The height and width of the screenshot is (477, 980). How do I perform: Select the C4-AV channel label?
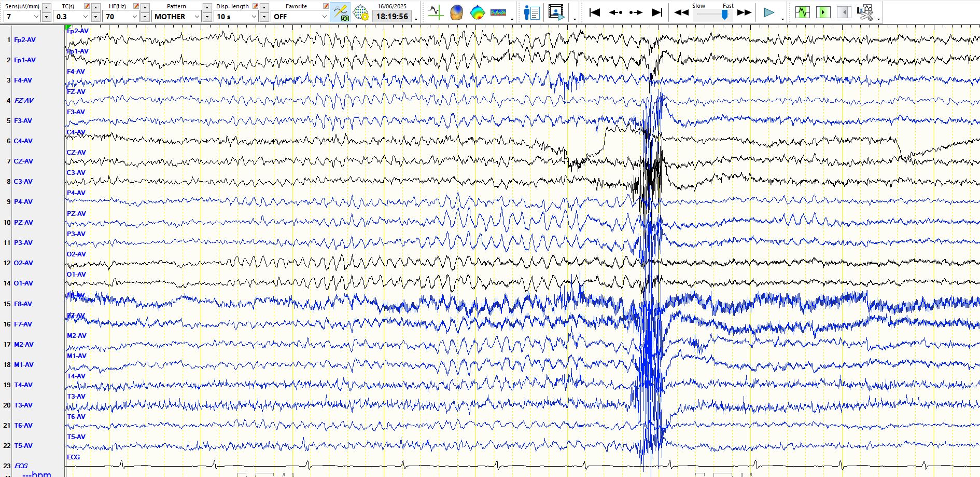(x=23, y=141)
